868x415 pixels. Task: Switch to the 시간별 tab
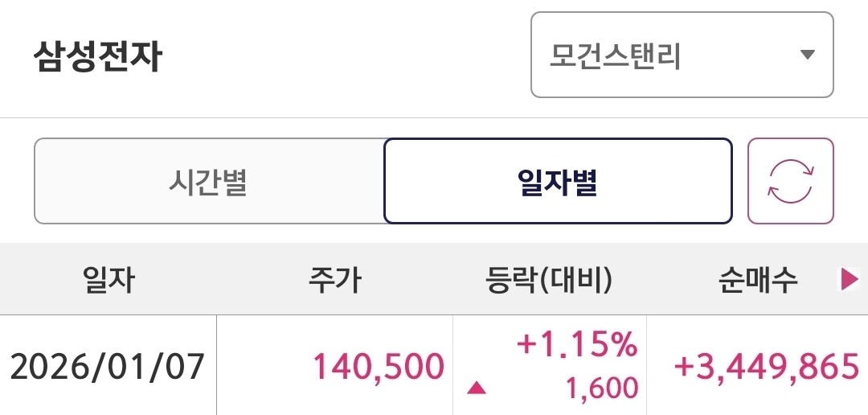[208, 182]
